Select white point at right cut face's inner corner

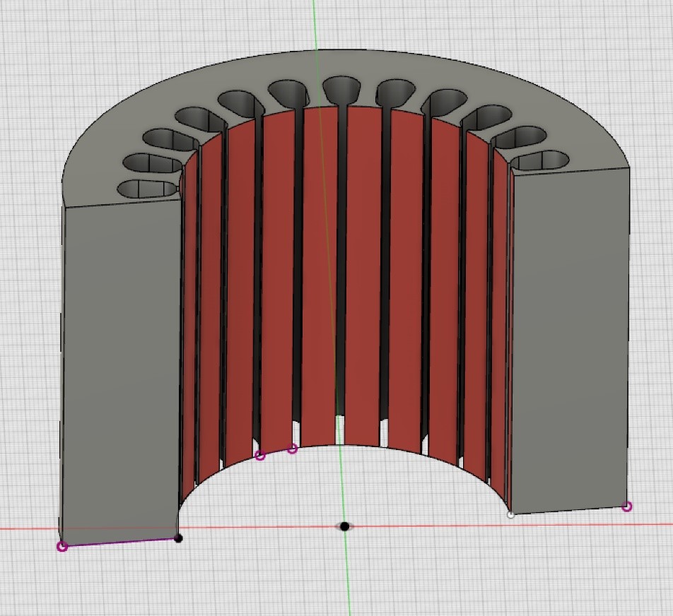point(510,515)
